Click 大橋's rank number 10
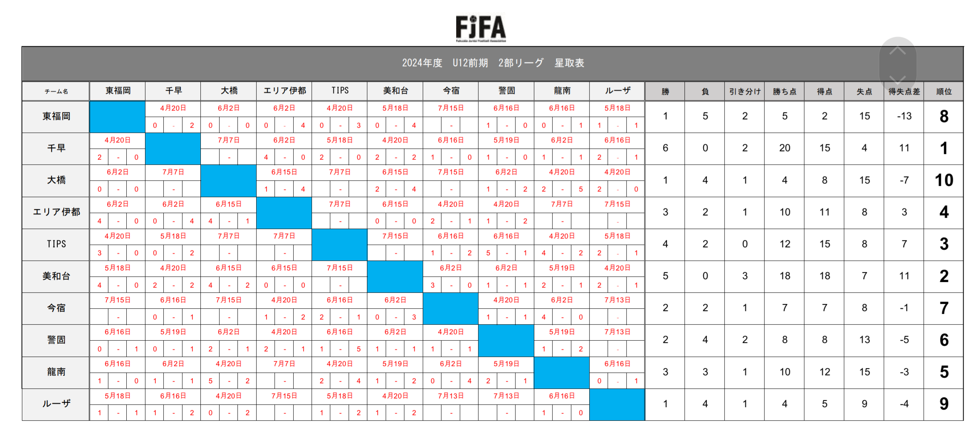Screen dimensions: 980x432 [x=944, y=180]
